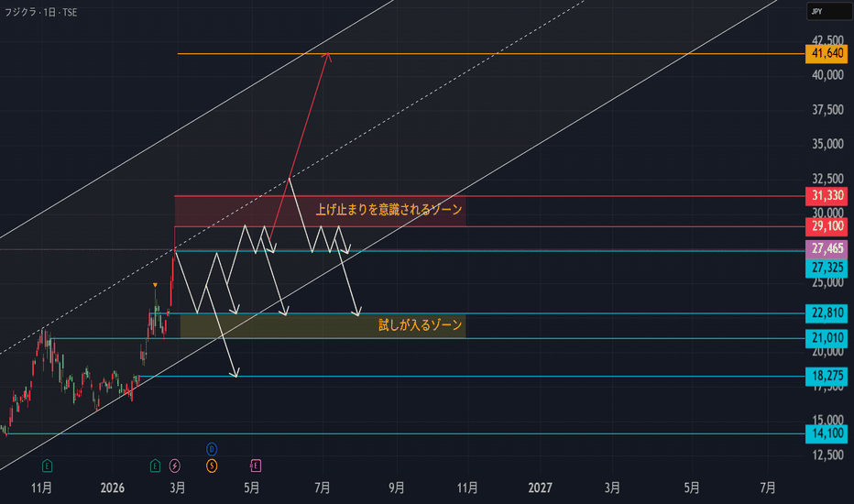
Task: Click the 12,500 price axis value
Action: tap(827, 455)
